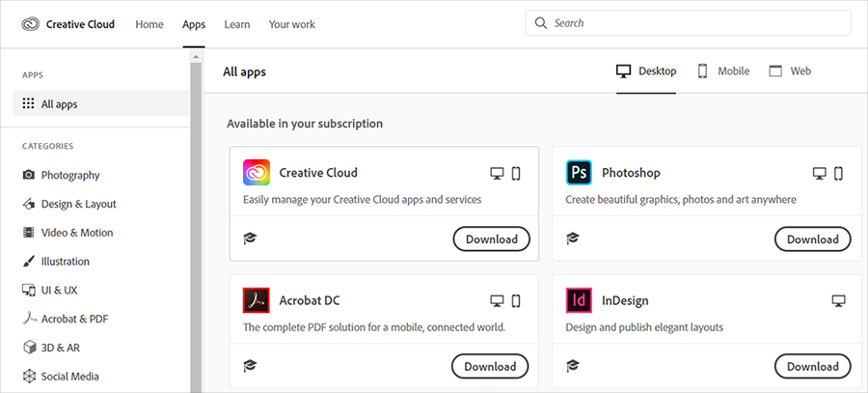Click into the Search field
The width and height of the screenshot is (868, 393).
688,23
